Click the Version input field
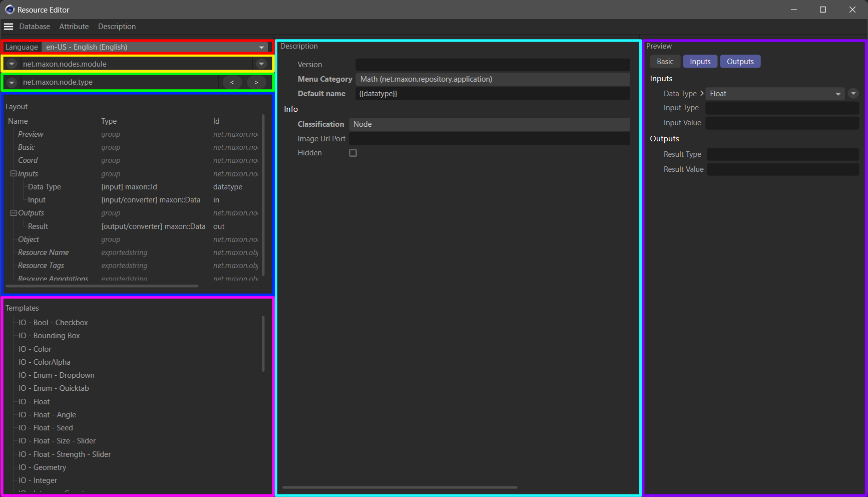Screen dimensions: 868x497 coord(492,65)
